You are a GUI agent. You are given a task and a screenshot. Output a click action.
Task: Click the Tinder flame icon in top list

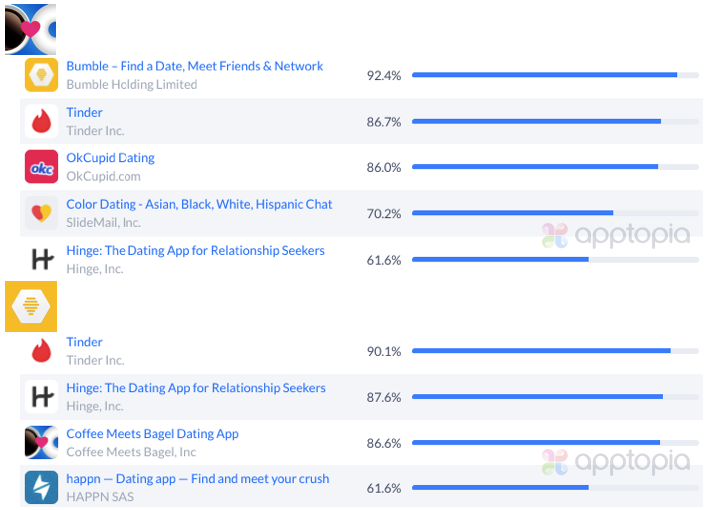[x=41, y=121]
